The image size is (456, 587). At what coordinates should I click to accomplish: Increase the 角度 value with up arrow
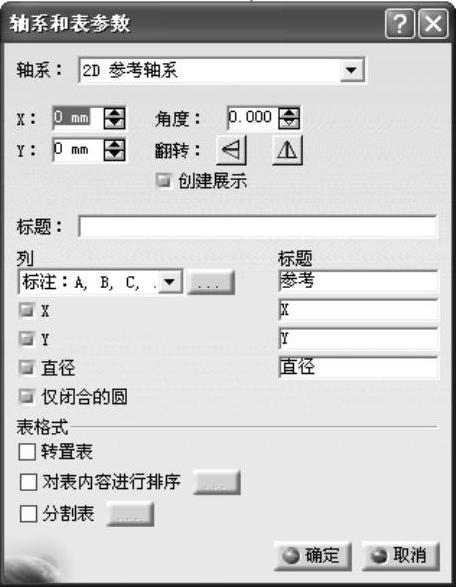click(x=289, y=113)
